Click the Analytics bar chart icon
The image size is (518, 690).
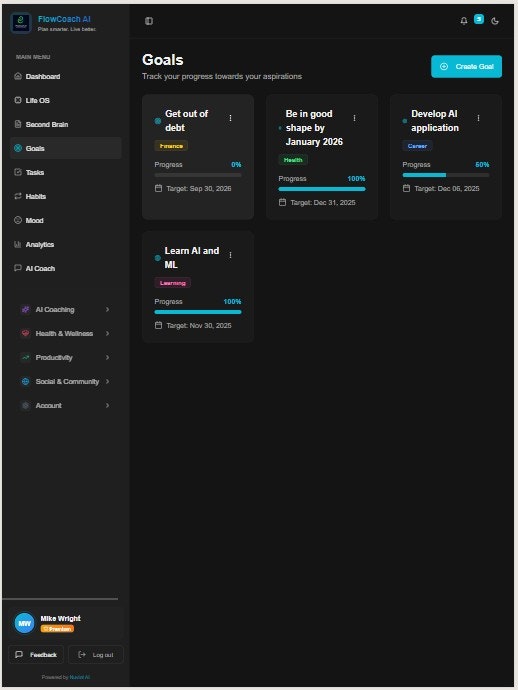(18, 244)
